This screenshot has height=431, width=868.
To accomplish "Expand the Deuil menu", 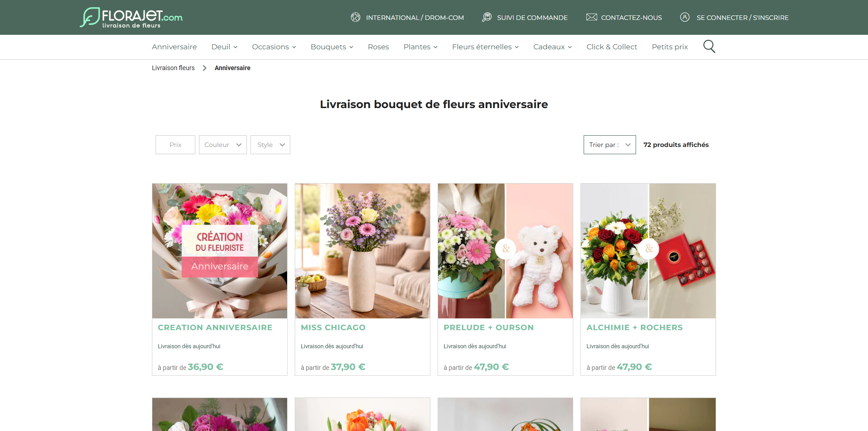I will (224, 47).
